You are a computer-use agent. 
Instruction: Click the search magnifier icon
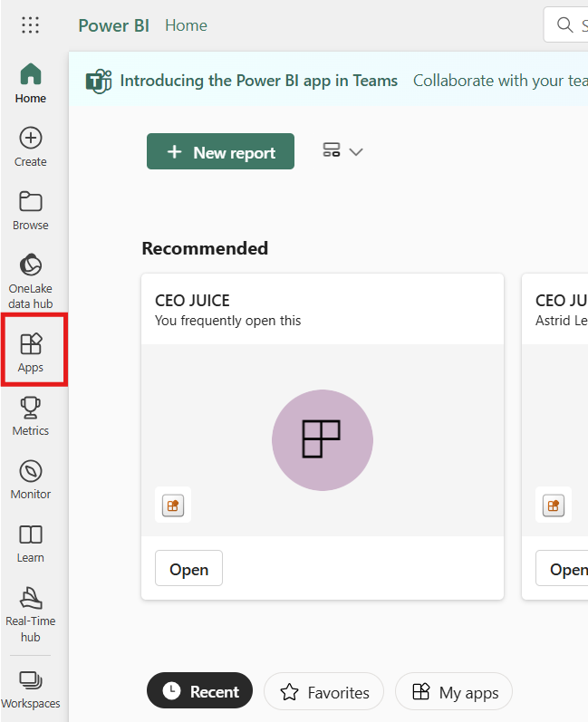[x=564, y=24]
